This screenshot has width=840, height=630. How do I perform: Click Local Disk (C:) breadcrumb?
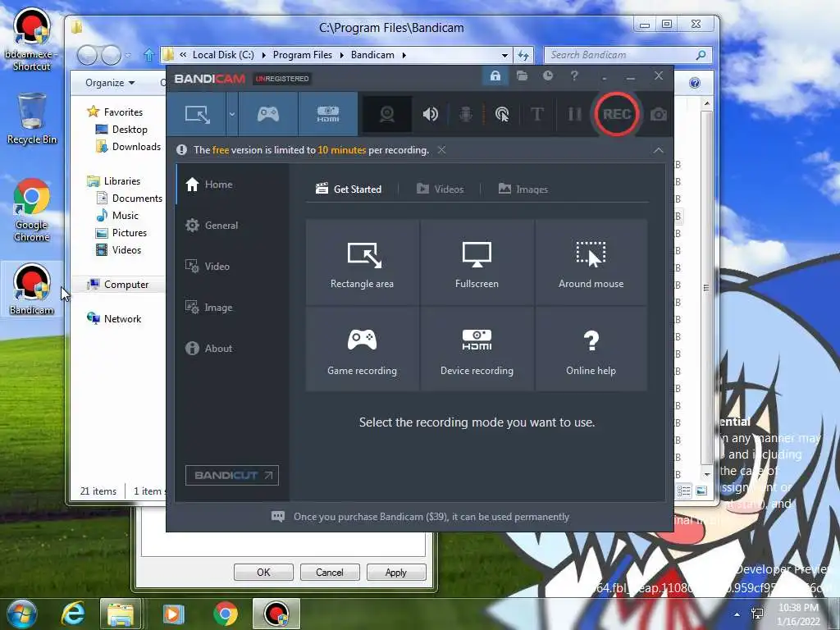point(223,55)
